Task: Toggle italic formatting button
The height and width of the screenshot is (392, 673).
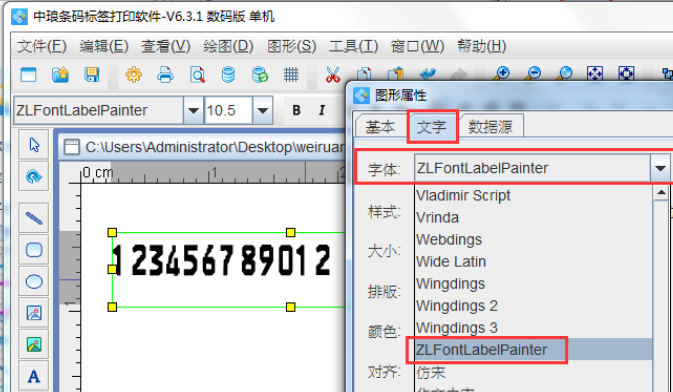Action: coord(322,110)
